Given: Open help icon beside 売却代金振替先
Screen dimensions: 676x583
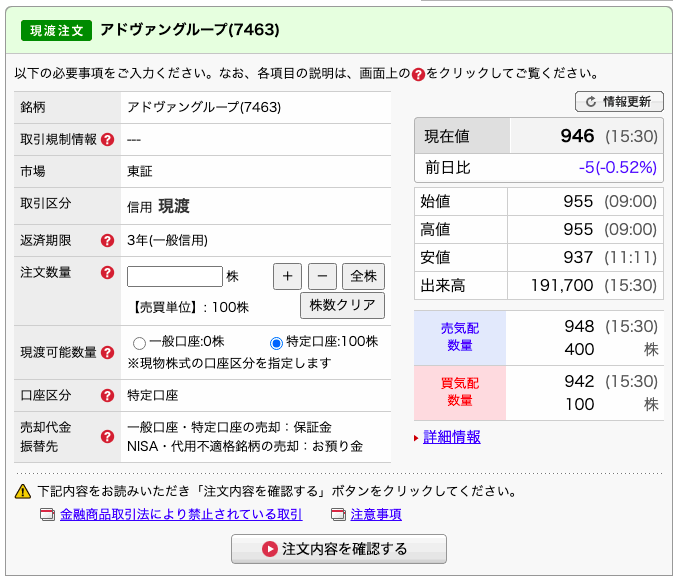Looking at the screenshot, I should coord(107,436).
